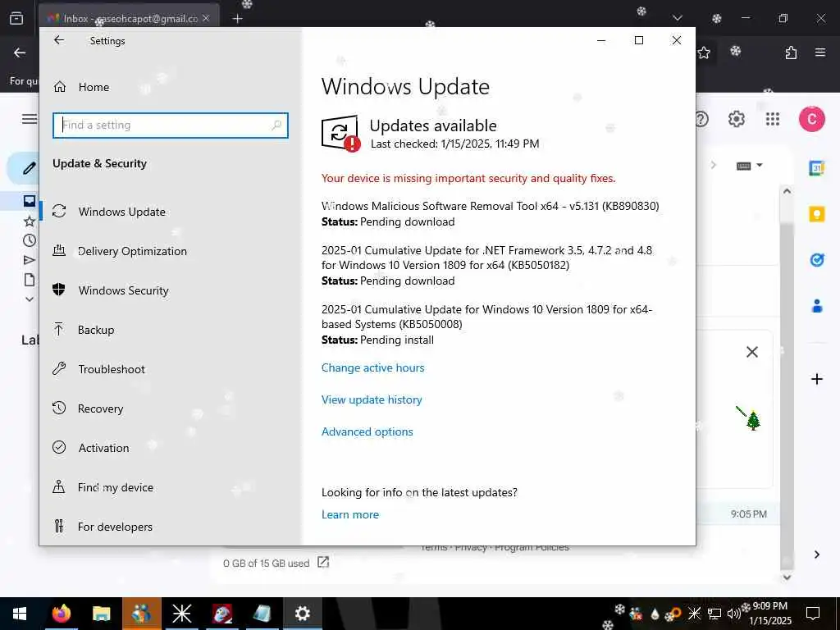Click the search magnifier in Find a setting
The image size is (840, 630).
[x=276, y=126]
